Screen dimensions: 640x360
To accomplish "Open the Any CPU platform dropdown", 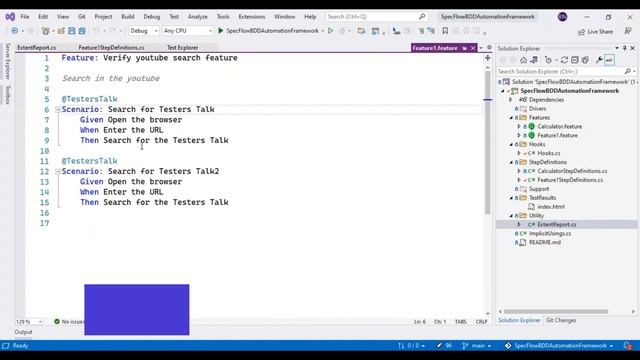I will click(x=188, y=31).
